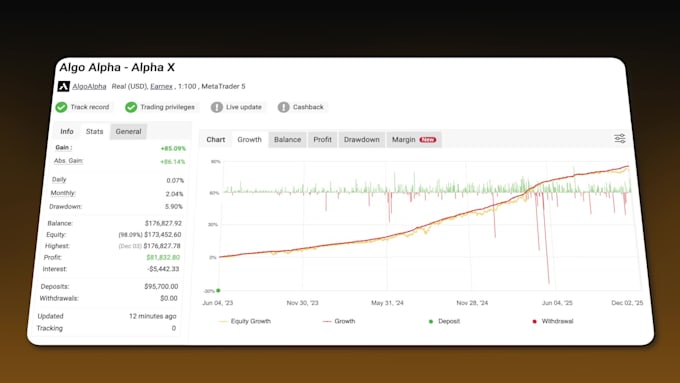The width and height of the screenshot is (680, 383).
Task: Click the Profit value $81,832.80
Action: tap(163, 257)
